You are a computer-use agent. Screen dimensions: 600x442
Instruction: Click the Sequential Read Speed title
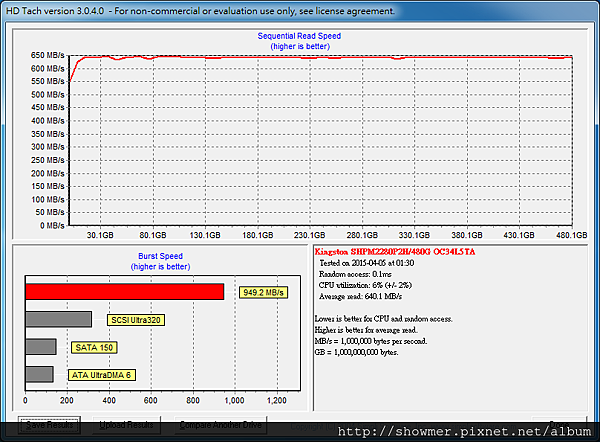(299, 36)
